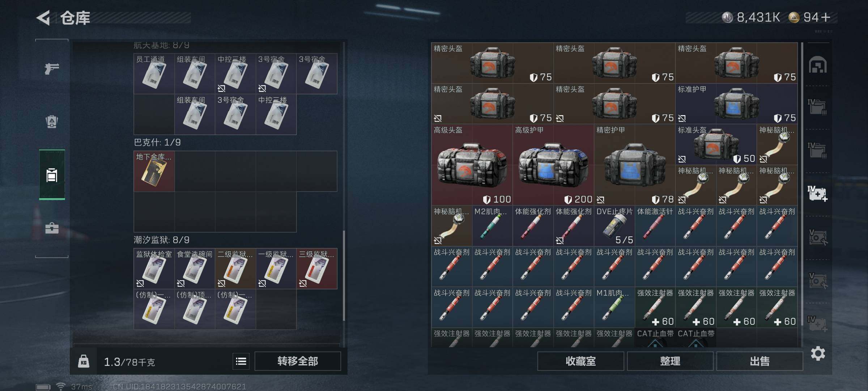Viewport: 868px width, 391px height.
Task: Select the 三级监狱 red keycard
Action: [x=317, y=269]
